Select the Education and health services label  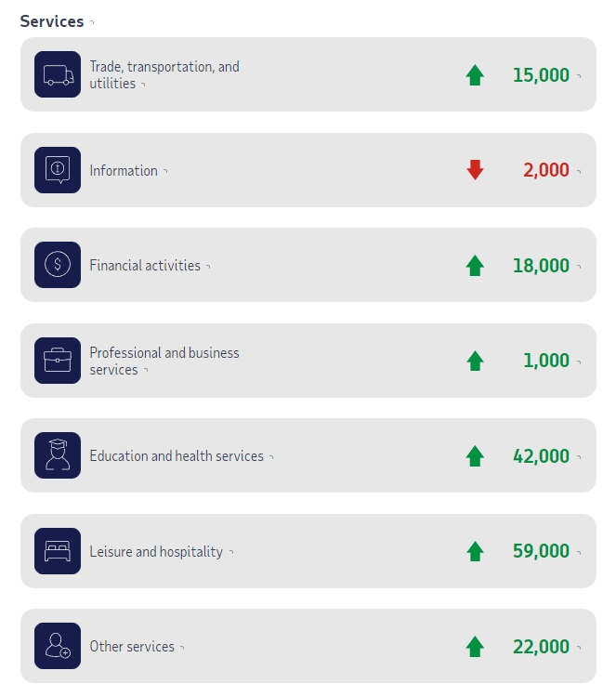coord(177,456)
